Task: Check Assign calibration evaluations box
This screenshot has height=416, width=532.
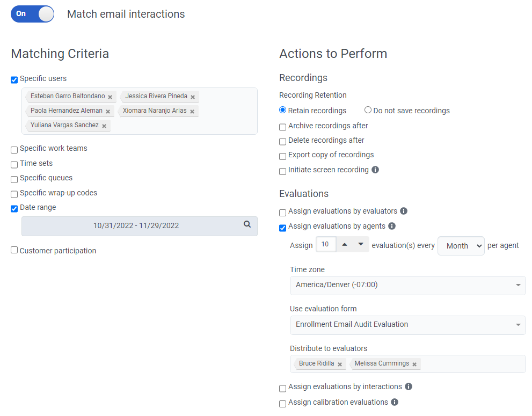Action: (283, 404)
